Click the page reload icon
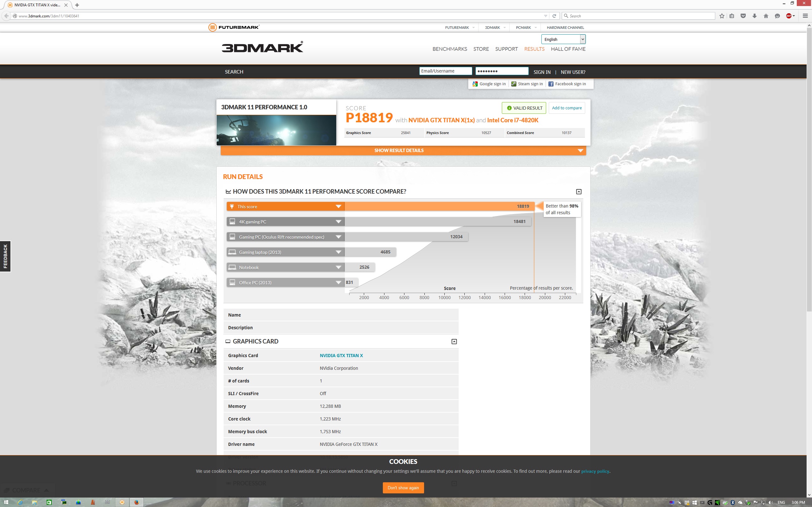 click(554, 16)
